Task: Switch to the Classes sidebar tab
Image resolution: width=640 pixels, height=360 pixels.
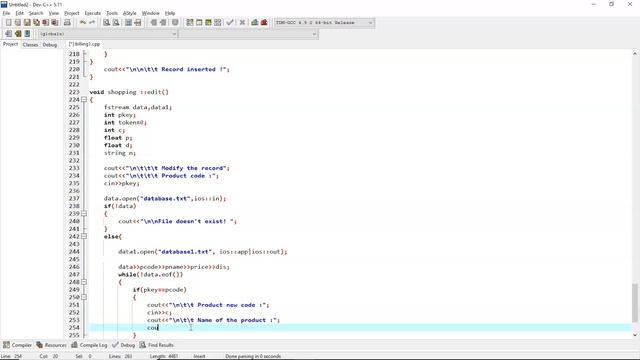Action: coord(30,44)
